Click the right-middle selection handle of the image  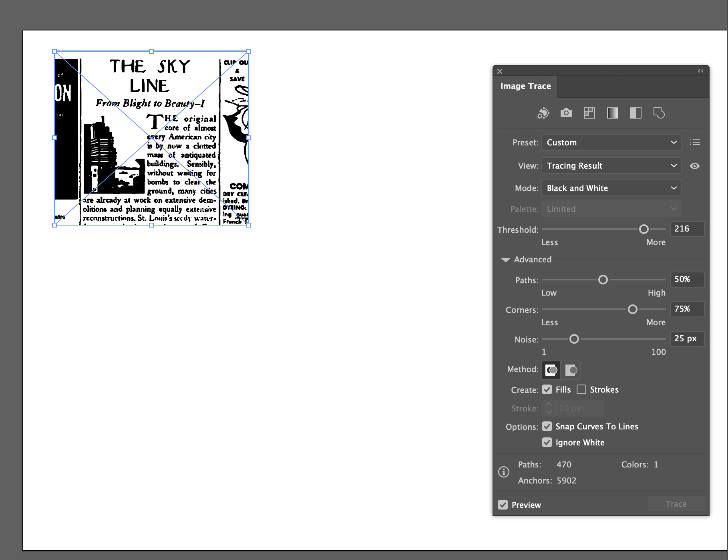coord(248,138)
